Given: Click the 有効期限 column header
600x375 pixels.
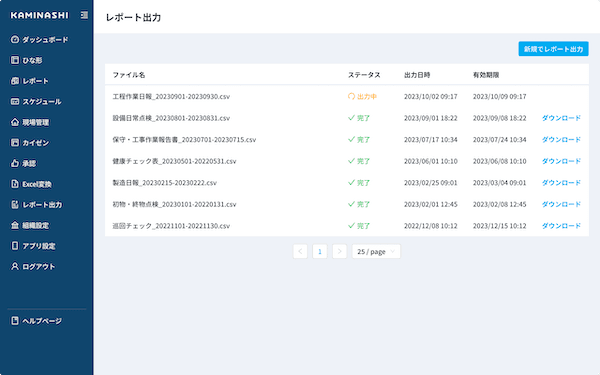Looking at the screenshot, I should 486,75.
